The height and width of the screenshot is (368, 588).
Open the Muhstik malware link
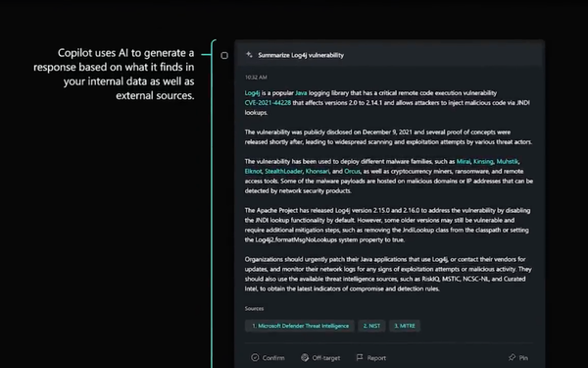tap(508, 162)
